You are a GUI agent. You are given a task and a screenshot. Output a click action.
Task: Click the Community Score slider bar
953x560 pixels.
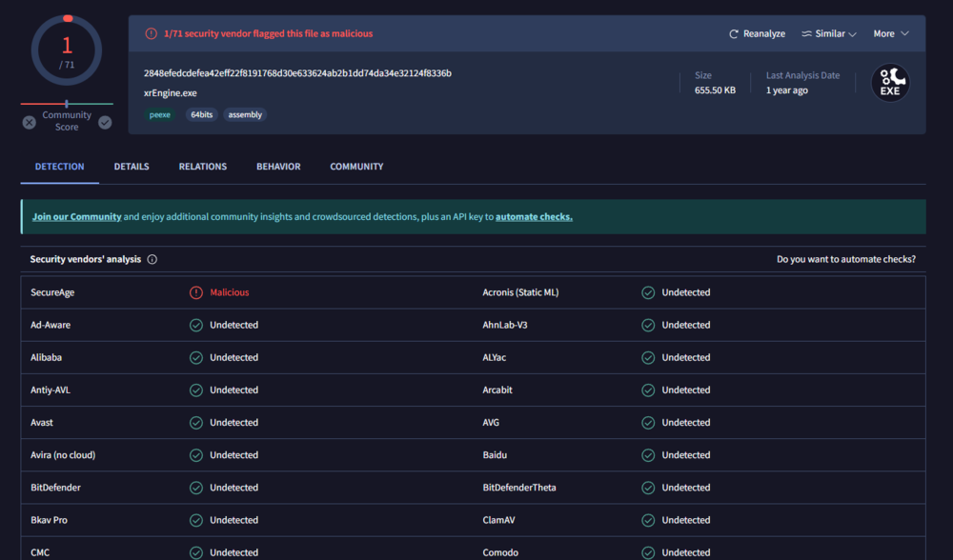[x=67, y=104]
